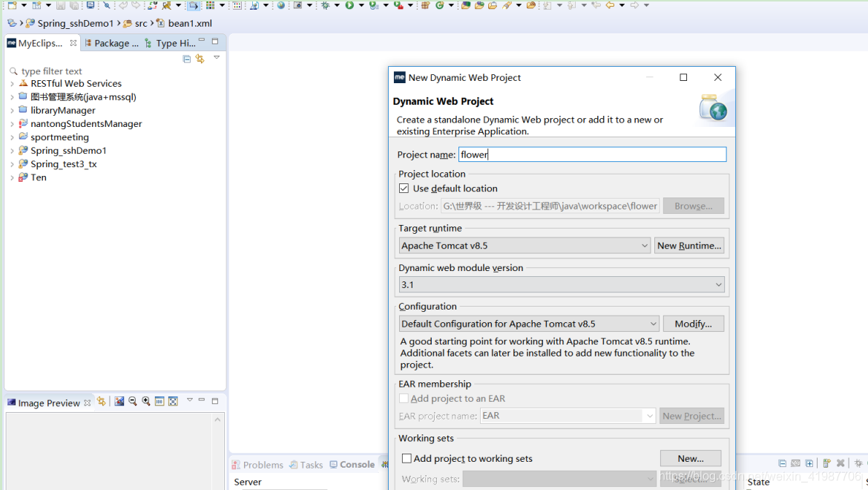Click the Forward navigation arrow in toolbar
The height and width of the screenshot is (490, 868).
[x=634, y=5]
